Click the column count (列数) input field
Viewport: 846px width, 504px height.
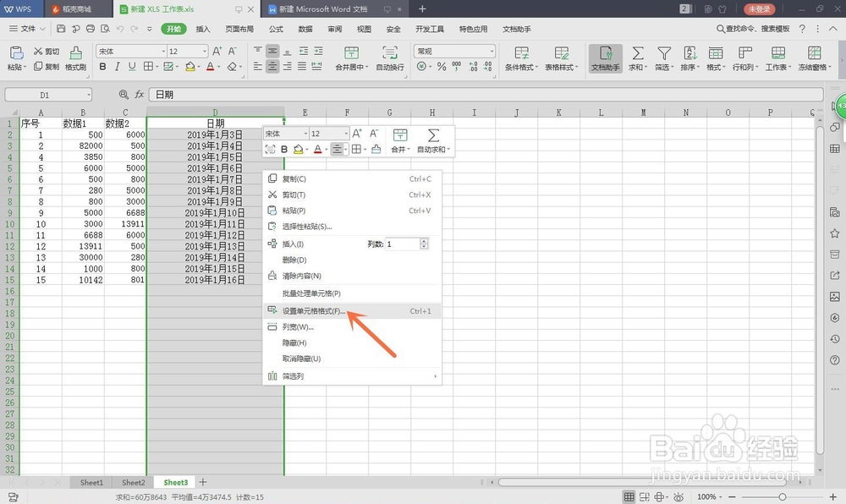click(x=404, y=244)
